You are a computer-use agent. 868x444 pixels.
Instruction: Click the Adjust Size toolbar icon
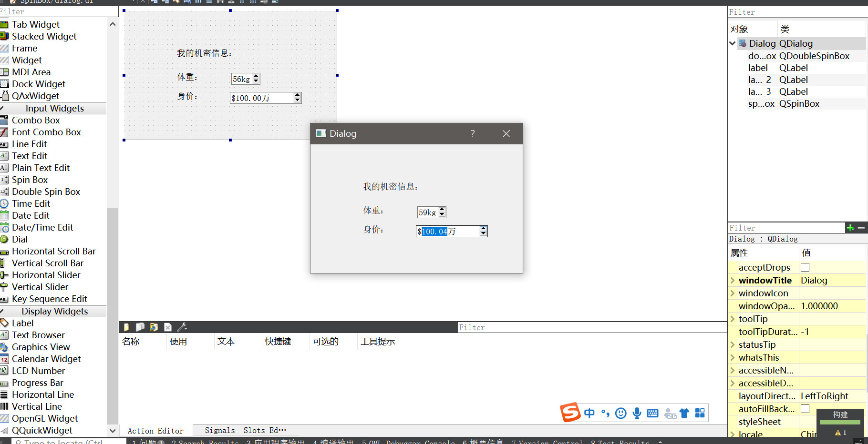click(x=275, y=2)
